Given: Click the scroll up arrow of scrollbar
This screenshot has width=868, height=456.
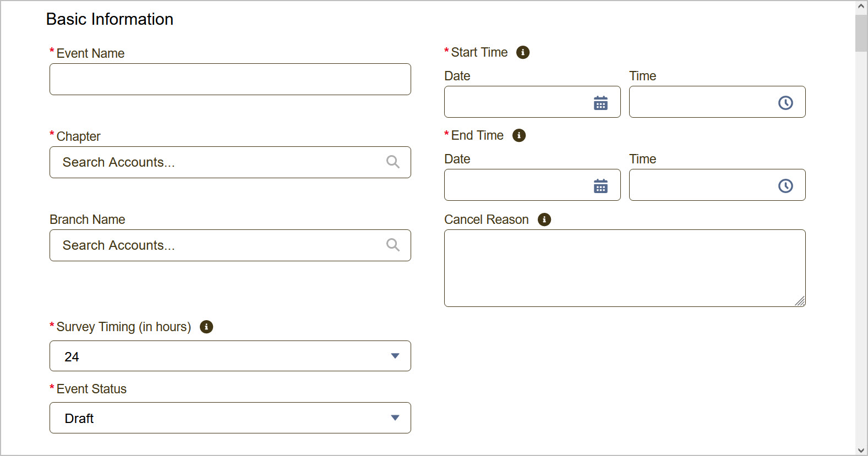Looking at the screenshot, I should pos(861,7).
